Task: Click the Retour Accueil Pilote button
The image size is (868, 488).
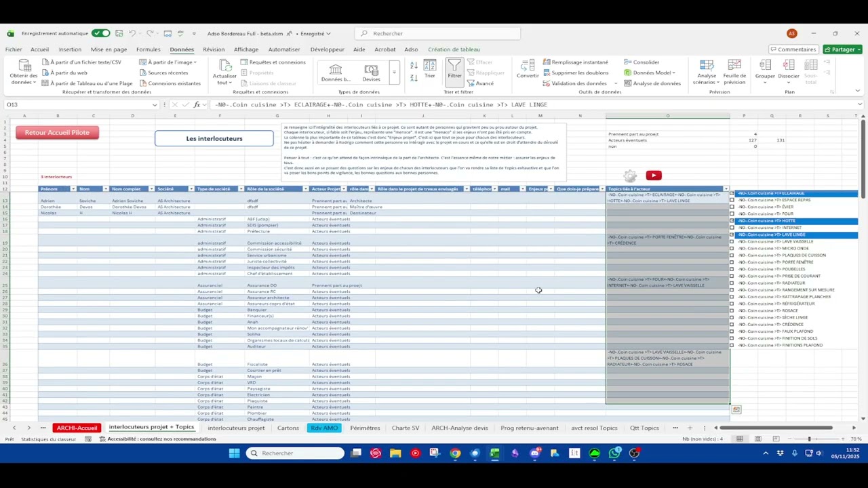Action: (57, 133)
